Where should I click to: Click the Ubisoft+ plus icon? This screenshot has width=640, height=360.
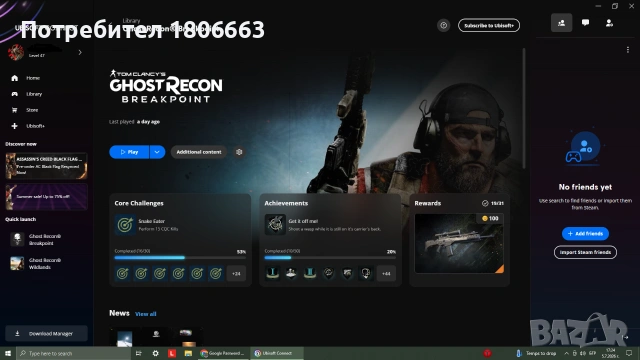point(15,126)
